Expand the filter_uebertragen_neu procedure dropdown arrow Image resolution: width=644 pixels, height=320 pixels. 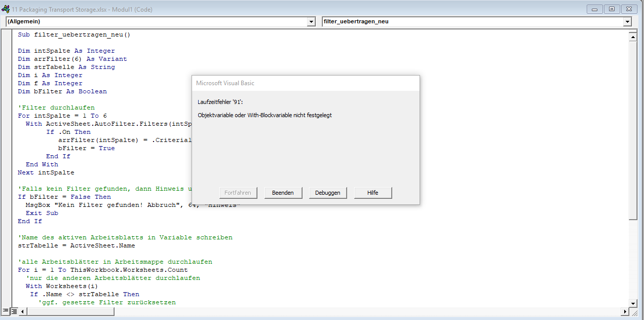(x=627, y=22)
